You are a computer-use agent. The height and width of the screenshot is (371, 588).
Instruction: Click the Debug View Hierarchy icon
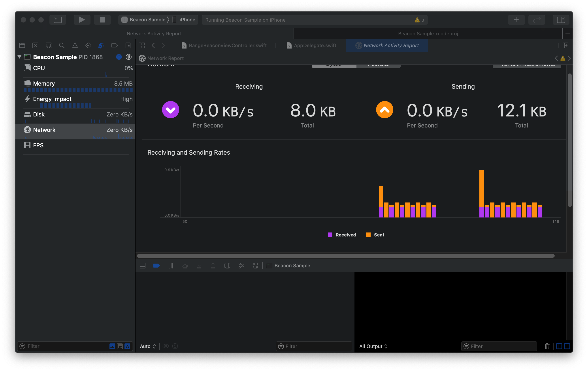(x=227, y=266)
